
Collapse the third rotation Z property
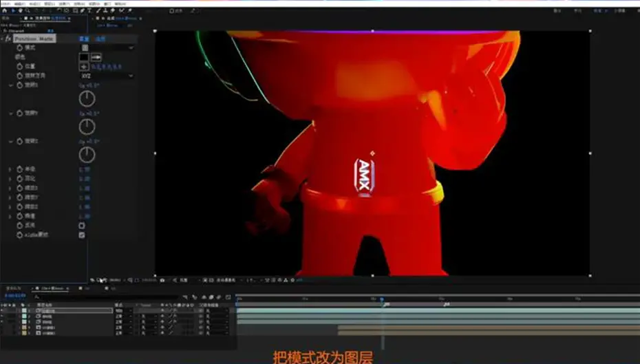[11, 142]
